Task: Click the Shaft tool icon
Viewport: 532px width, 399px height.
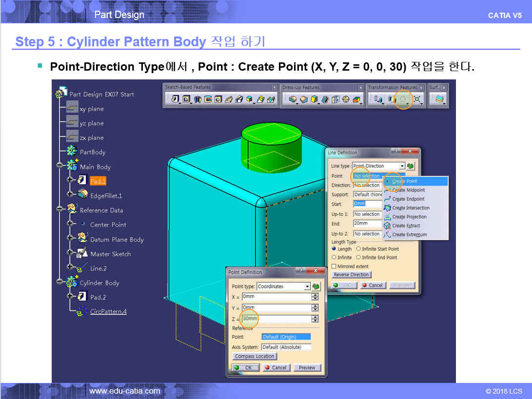Action: [197, 99]
